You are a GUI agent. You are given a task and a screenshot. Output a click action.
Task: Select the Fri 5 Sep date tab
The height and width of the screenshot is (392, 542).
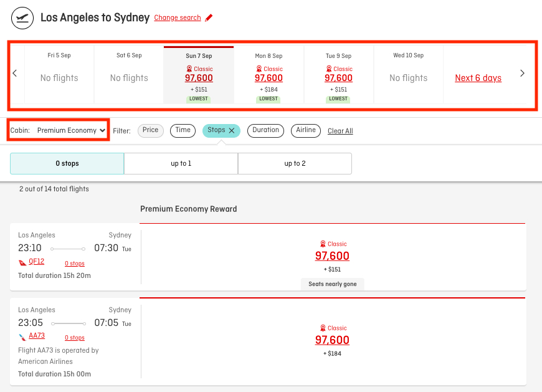(59, 74)
